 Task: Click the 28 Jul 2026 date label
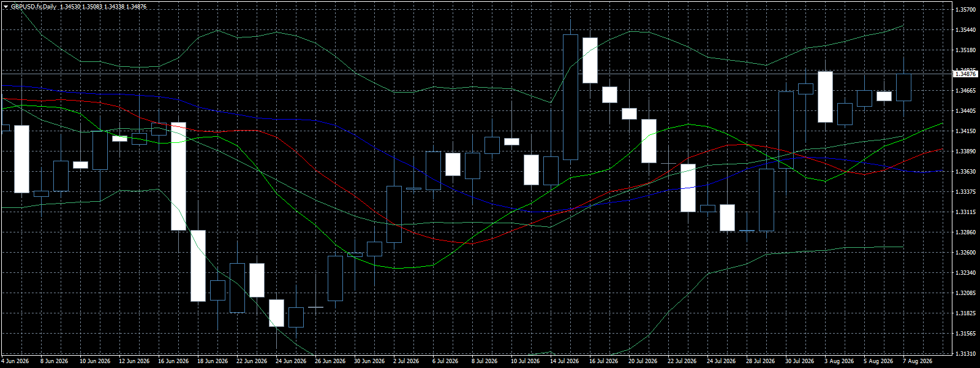click(x=761, y=361)
